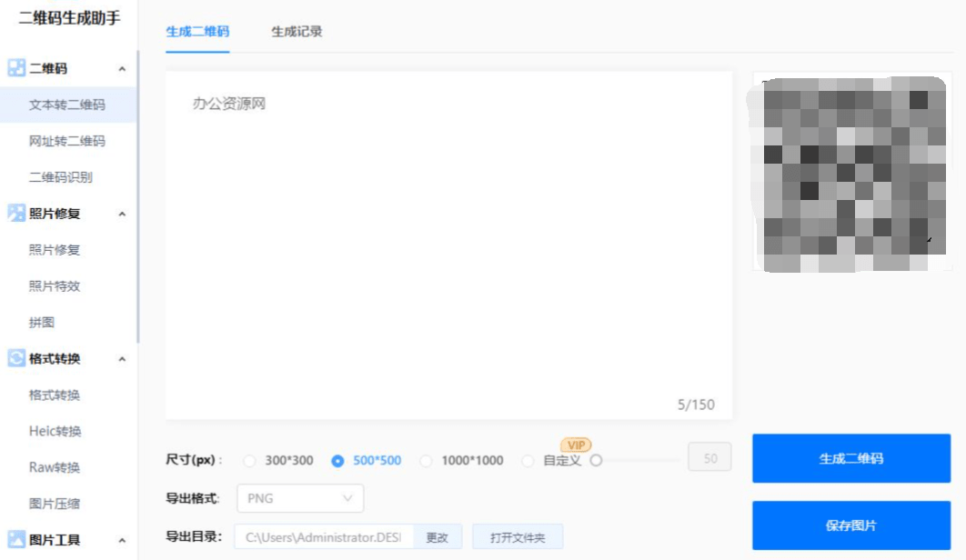966x560 pixels.
Task: Click the 格式转换 section icon in sidebar
Action: click(16, 358)
